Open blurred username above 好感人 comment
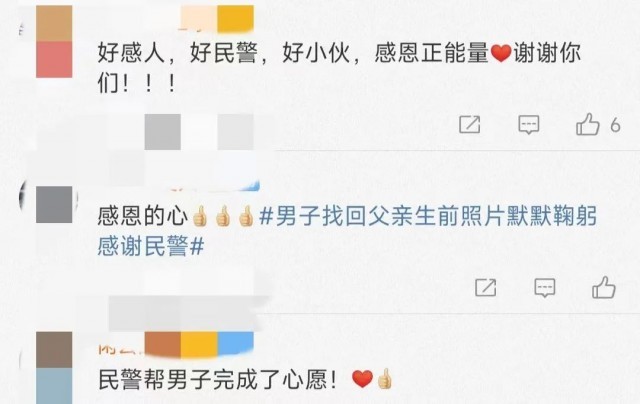This screenshot has height=404, width=640. coord(217,19)
